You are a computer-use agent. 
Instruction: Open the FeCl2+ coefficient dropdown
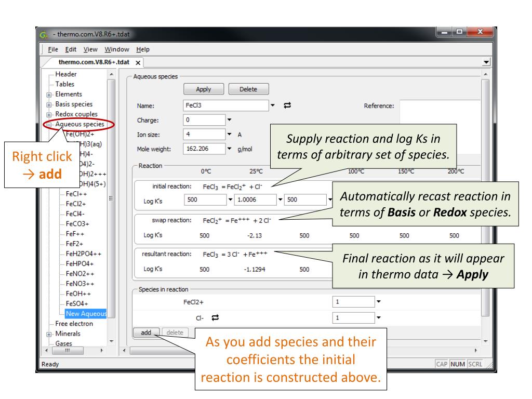tap(379, 301)
